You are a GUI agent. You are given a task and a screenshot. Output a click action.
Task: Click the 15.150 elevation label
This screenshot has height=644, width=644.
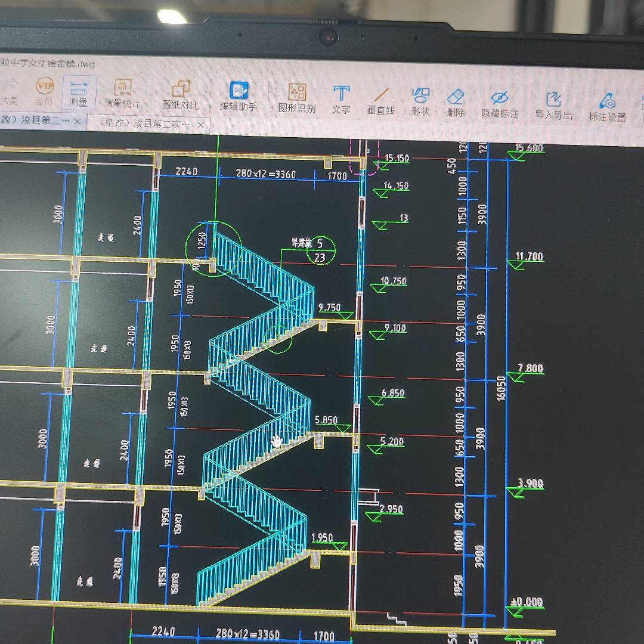pos(397,157)
